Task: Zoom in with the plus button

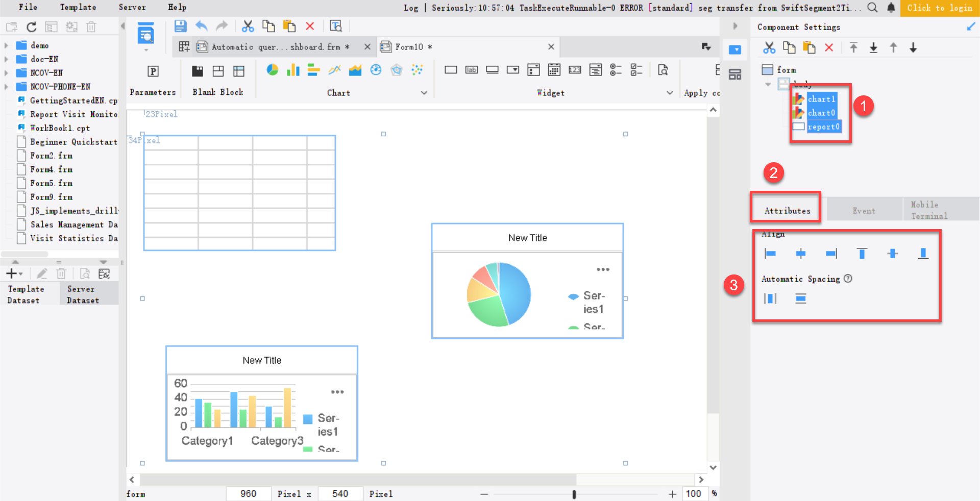Action: click(673, 494)
